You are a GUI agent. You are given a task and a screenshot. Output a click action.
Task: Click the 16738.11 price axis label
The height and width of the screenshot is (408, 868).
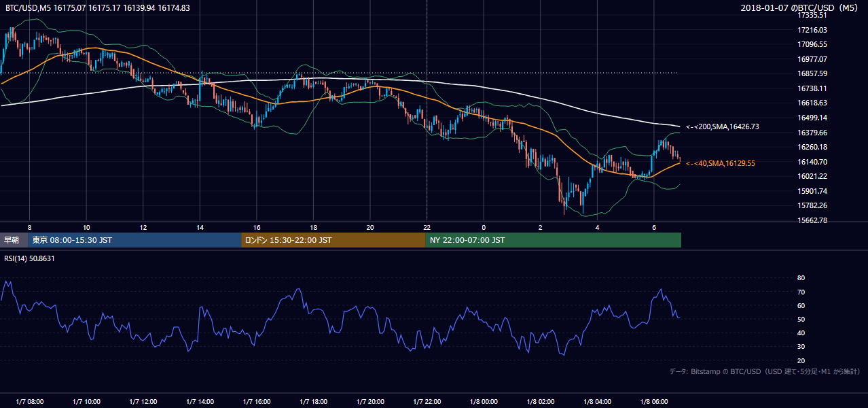point(812,88)
